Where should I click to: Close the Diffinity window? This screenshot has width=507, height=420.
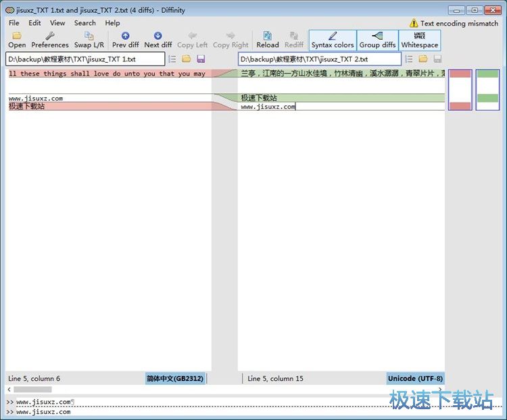tap(493, 10)
